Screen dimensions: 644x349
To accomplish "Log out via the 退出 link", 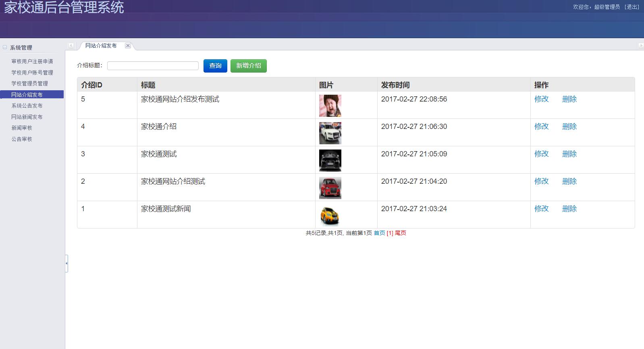I will click(632, 7).
